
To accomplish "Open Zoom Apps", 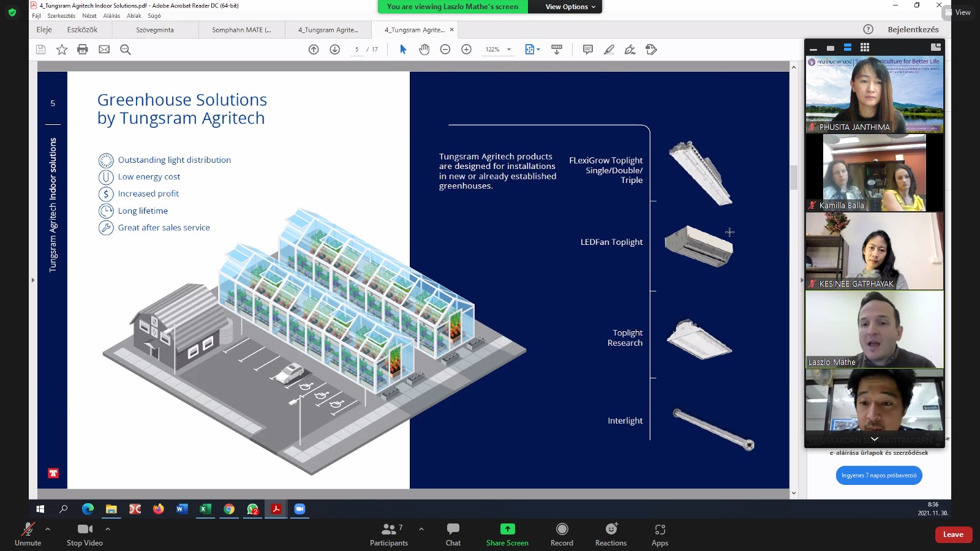I will pyautogui.click(x=660, y=534).
